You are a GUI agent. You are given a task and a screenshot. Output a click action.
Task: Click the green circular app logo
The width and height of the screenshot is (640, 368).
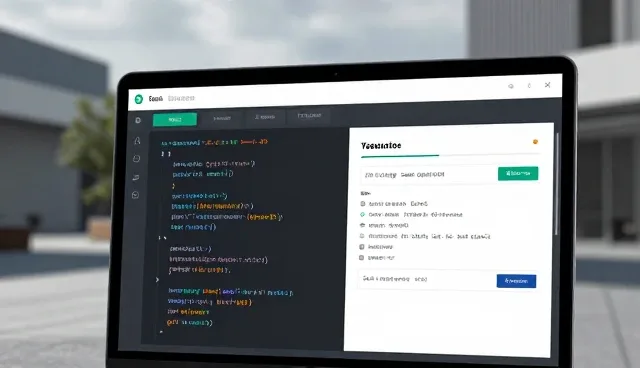pos(139,99)
